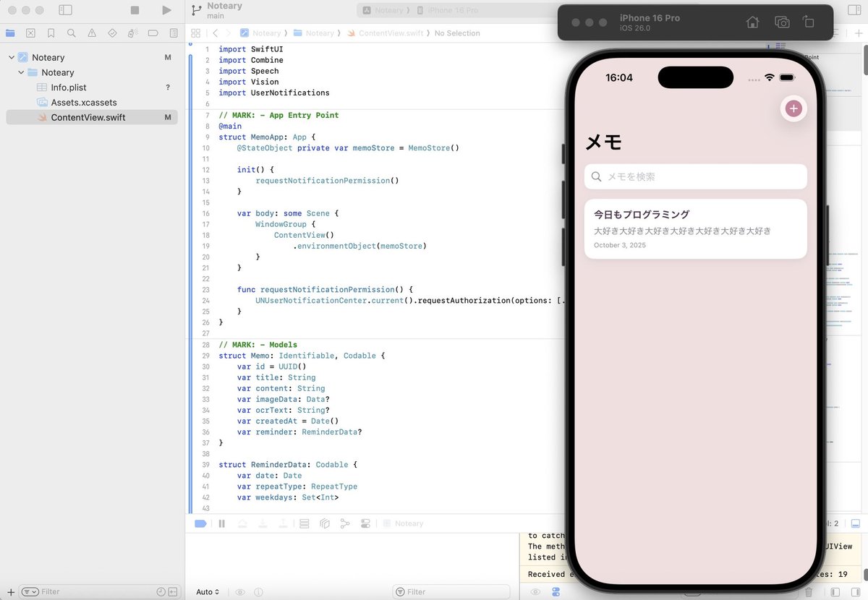Go back in editor history

tap(216, 33)
